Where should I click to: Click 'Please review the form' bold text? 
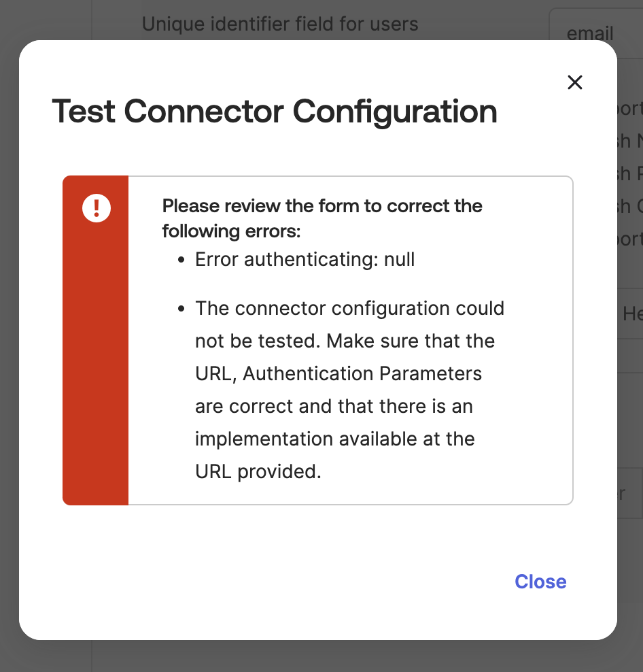pos(322,206)
